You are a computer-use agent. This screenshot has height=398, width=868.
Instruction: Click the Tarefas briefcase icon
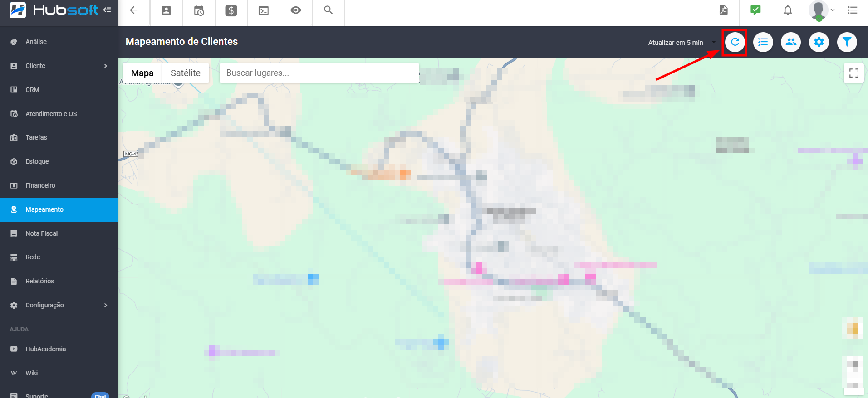[x=14, y=137]
